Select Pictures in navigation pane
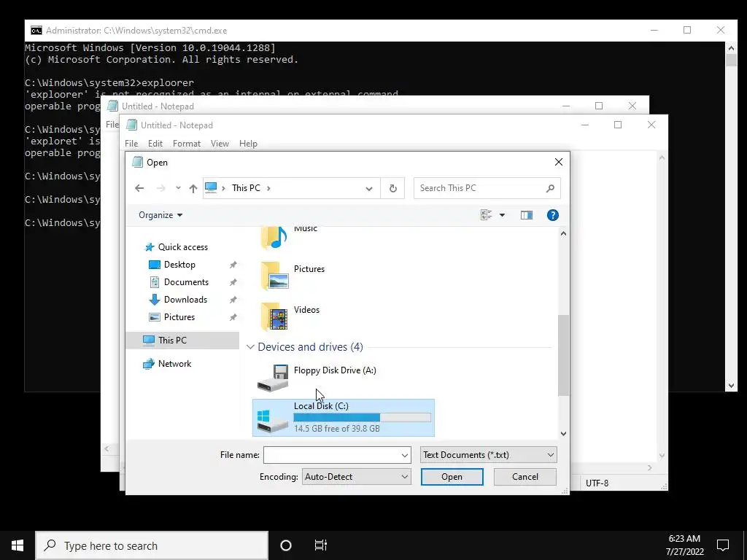Viewport: 747px width, 560px height. pyautogui.click(x=179, y=317)
